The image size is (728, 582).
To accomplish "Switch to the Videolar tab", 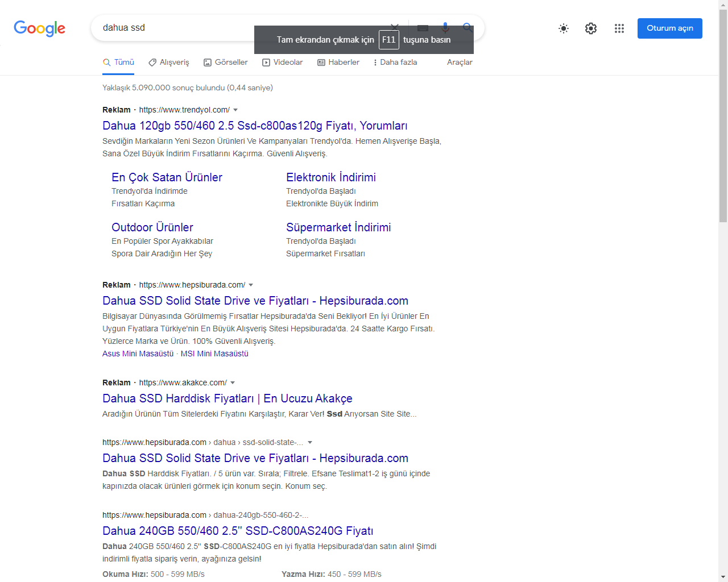I will (x=283, y=63).
